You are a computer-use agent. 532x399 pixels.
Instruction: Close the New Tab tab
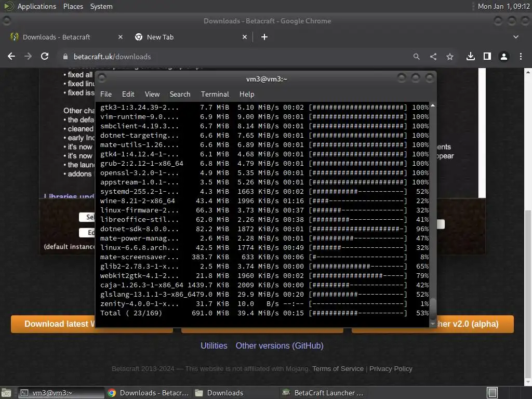coord(245,37)
